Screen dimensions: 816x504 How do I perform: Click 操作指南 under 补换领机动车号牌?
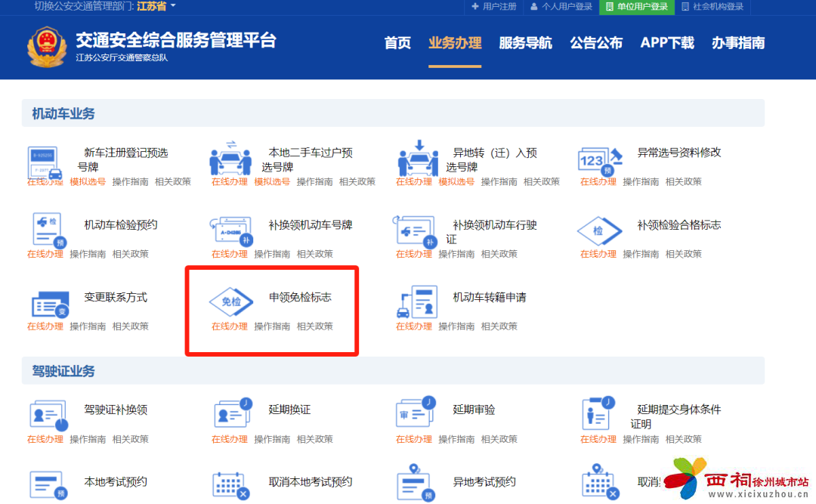point(272,254)
